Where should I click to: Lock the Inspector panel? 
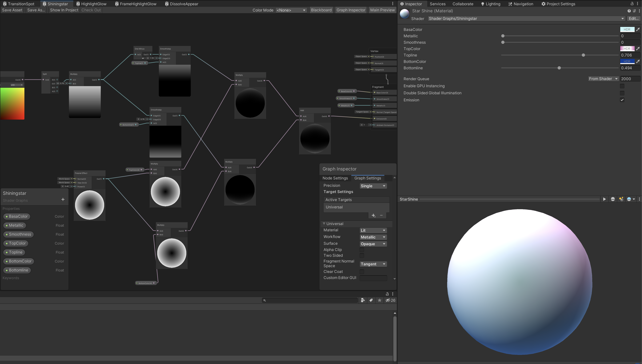[x=632, y=4]
